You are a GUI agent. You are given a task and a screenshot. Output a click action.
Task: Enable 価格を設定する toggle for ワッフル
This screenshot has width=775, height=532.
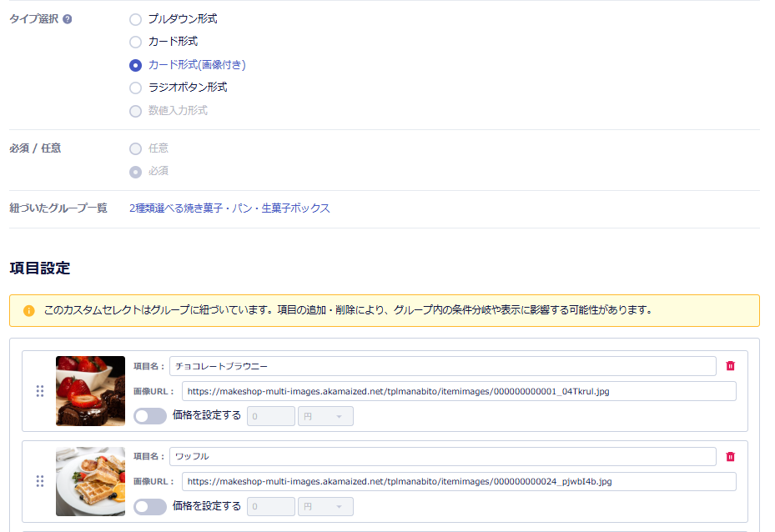click(150, 506)
